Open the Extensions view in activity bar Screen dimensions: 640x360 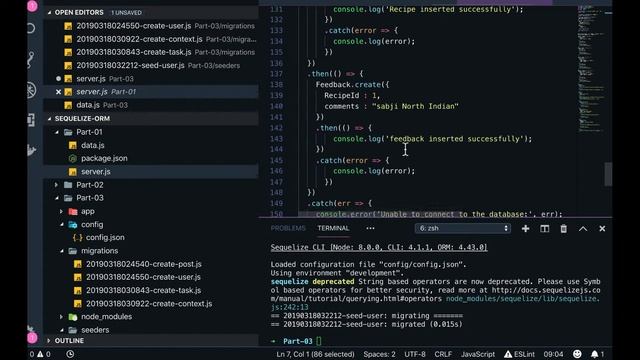click(31, 120)
